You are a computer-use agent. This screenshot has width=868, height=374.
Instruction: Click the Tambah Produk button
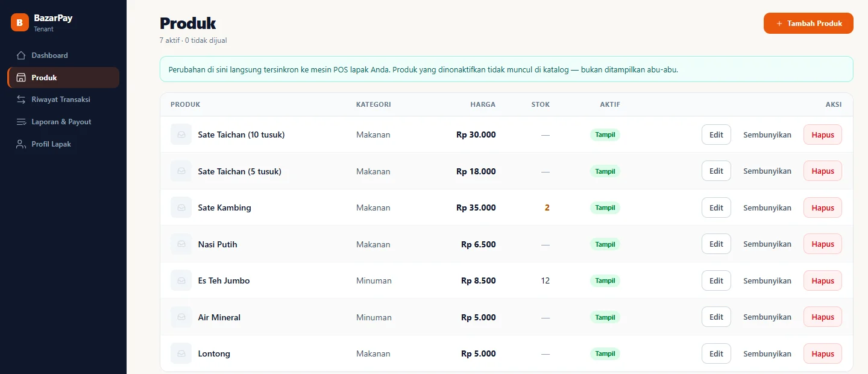tap(808, 24)
